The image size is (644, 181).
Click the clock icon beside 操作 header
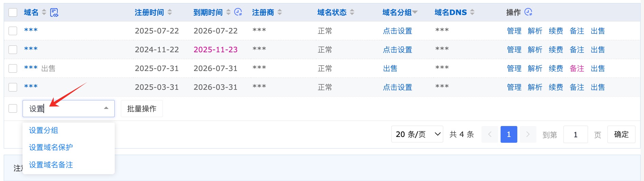528,12
